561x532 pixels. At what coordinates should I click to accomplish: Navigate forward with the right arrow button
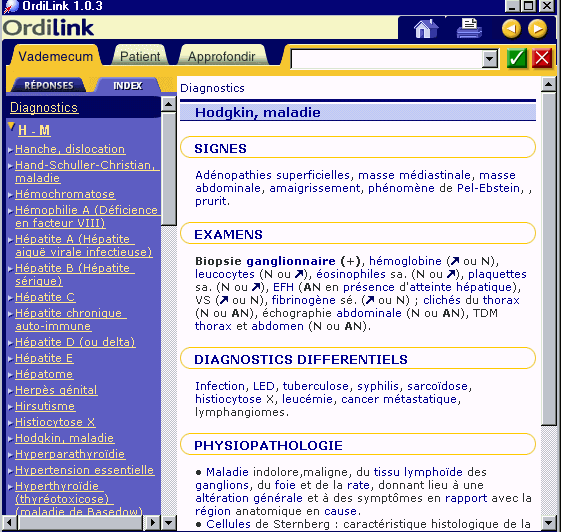[537, 29]
